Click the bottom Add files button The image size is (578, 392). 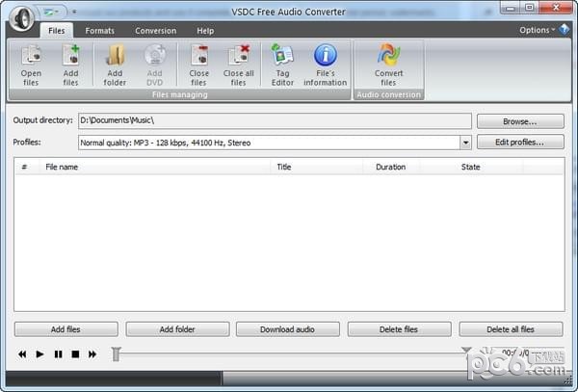tap(66, 329)
